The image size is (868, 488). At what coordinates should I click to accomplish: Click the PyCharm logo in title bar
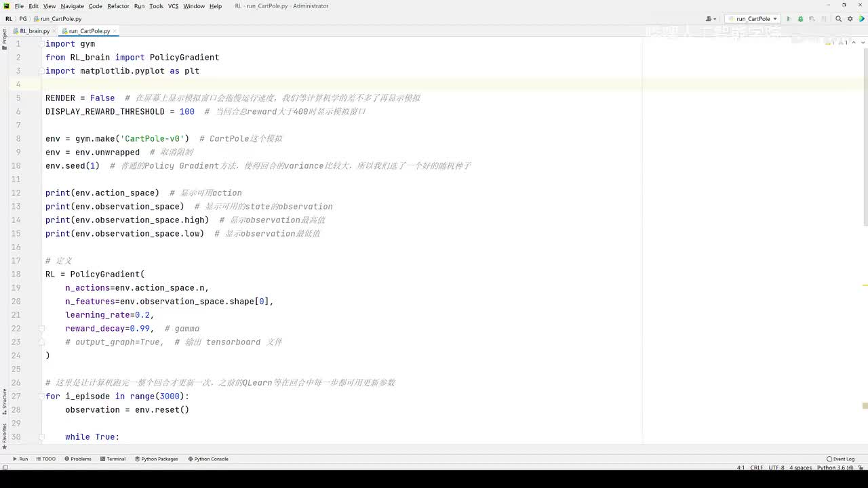[x=7, y=6]
